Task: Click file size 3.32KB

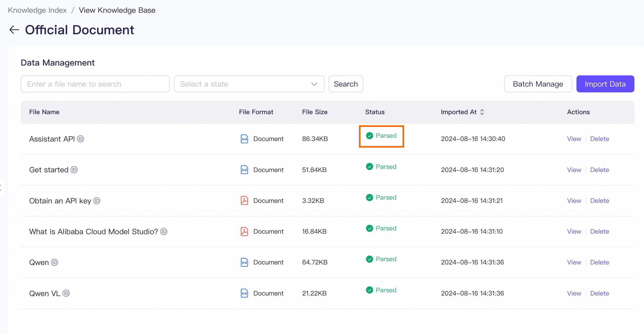Action: [x=313, y=201]
